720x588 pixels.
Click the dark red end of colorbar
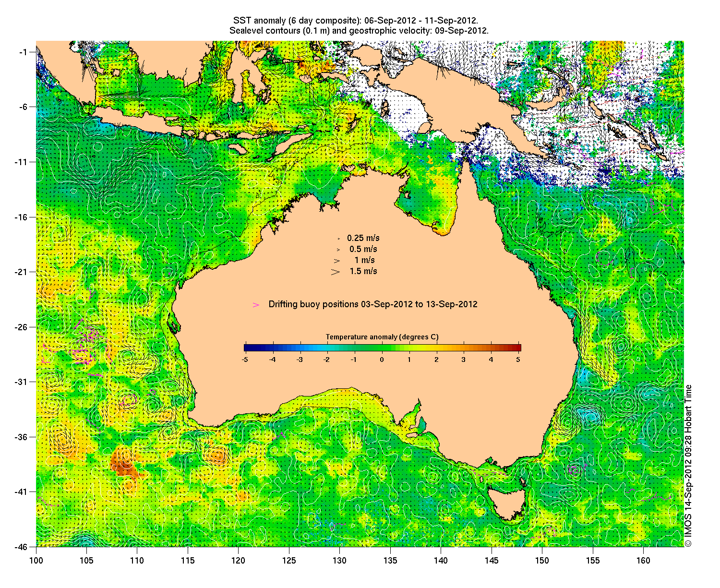[x=518, y=348]
